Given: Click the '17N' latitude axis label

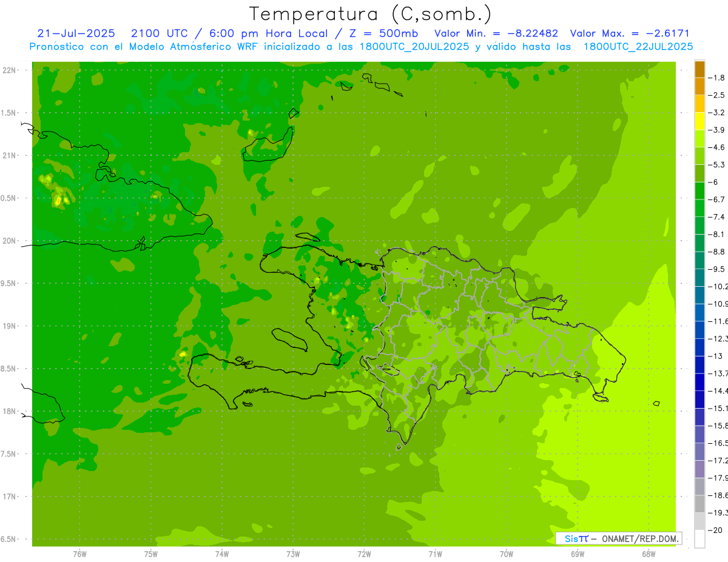Looking at the screenshot, I should coord(10,497).
